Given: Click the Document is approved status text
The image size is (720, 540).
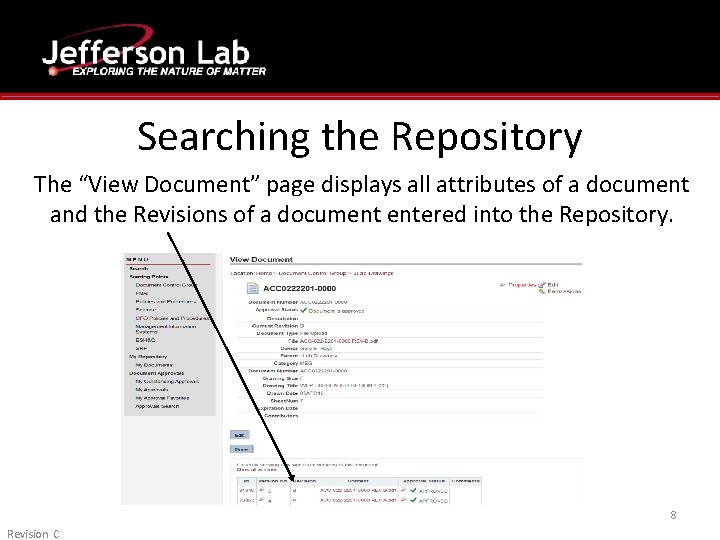Looking at the screenshot, I should click(x=337, y=311).
